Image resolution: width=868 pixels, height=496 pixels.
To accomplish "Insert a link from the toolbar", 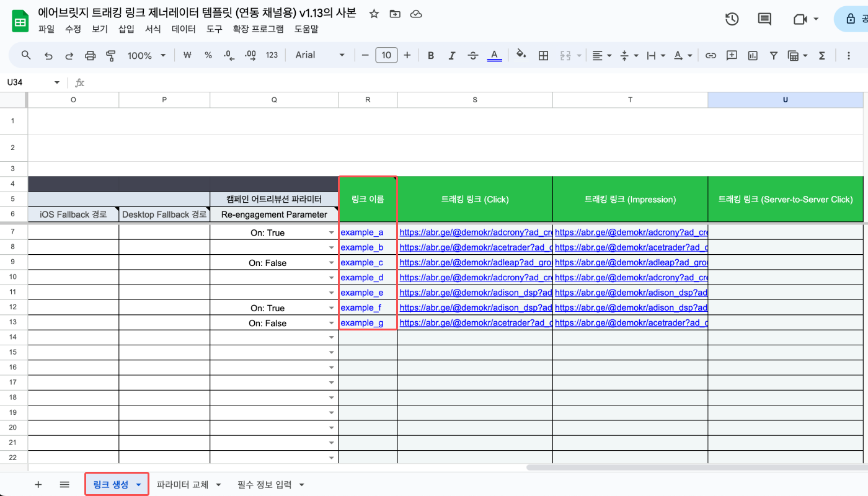I will tap(711, 55).
